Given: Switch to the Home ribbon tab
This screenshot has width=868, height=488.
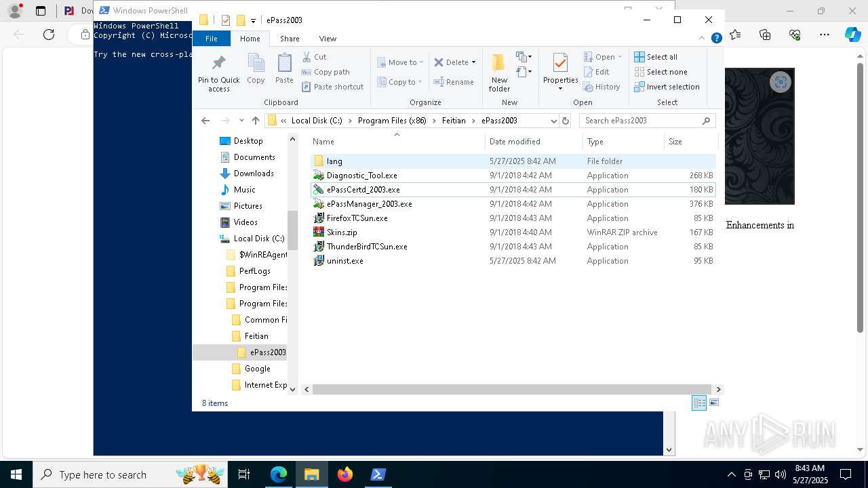Looking at the screenshot, I should pos(250,39).
